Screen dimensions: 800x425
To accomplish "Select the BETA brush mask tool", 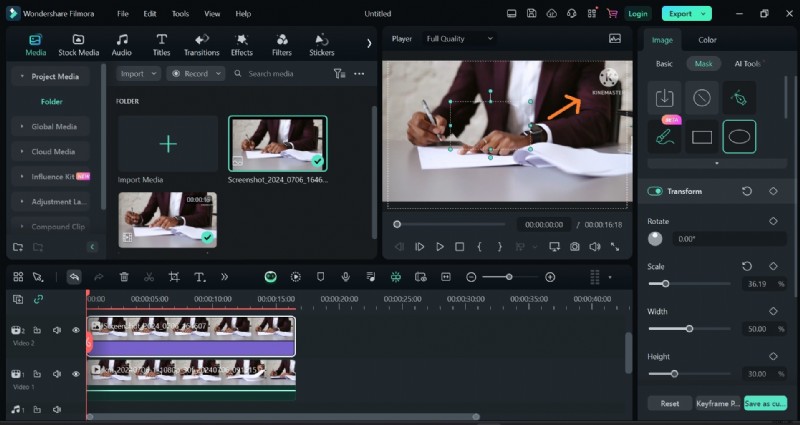I will pos(664,137).
